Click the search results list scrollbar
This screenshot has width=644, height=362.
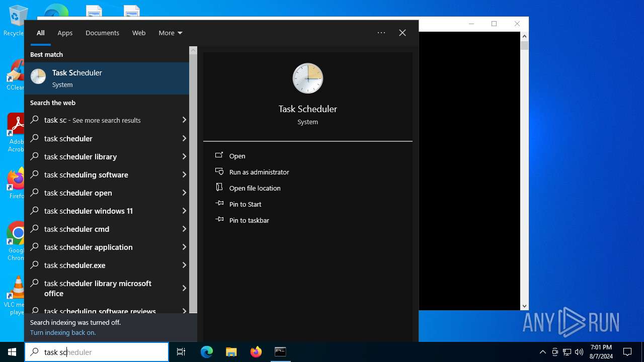click(193, 183)
